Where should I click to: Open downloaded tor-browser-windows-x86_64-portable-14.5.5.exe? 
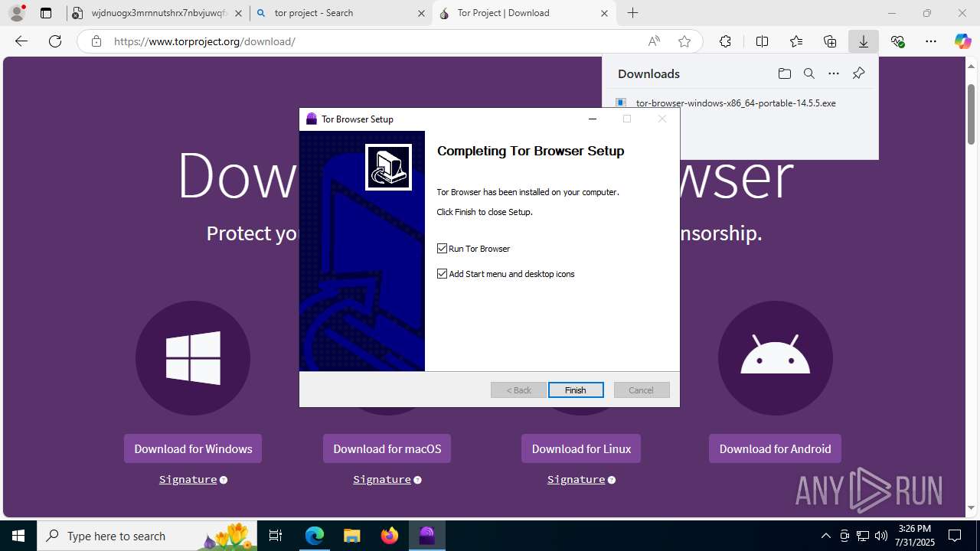(x=736, y=103)
